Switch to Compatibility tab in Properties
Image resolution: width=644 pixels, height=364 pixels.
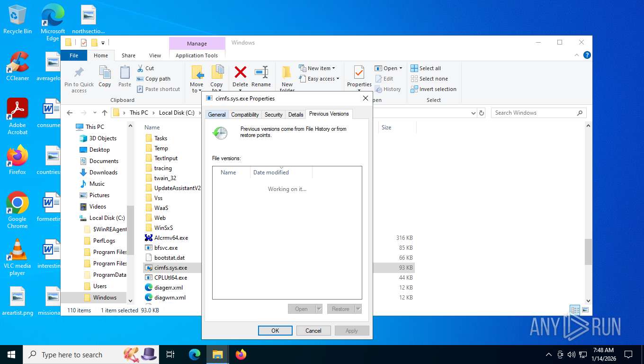[245, 115]
